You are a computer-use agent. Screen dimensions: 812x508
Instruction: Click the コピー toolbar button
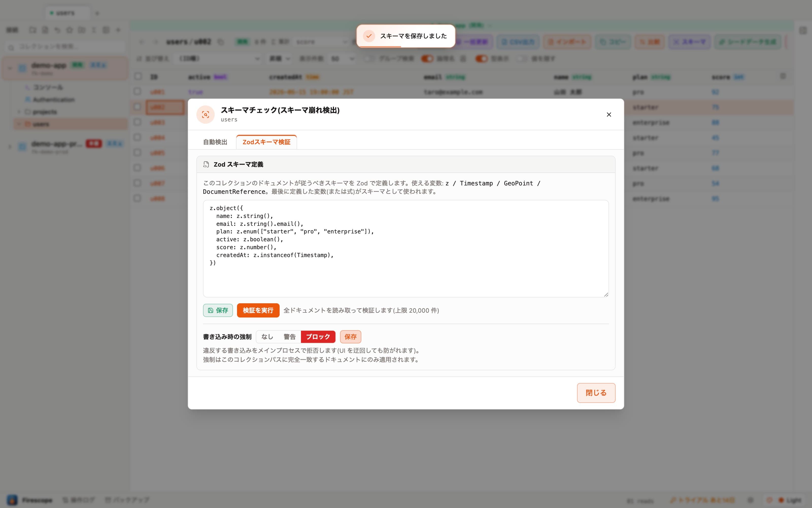pos(613,42)
